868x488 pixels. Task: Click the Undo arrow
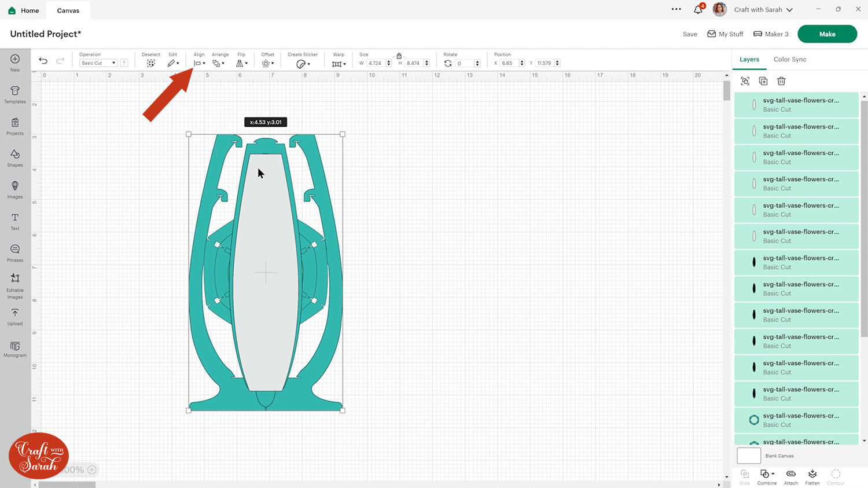pos(43,61)
